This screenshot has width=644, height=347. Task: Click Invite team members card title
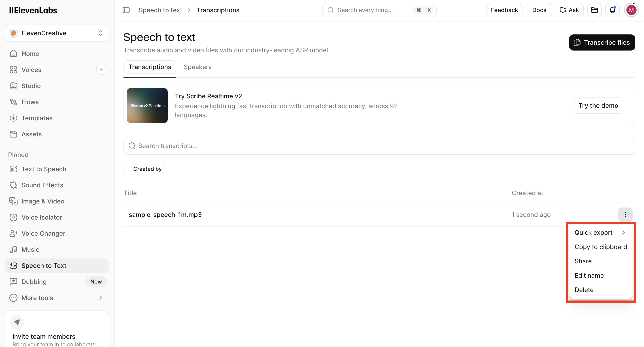[44, 336]
